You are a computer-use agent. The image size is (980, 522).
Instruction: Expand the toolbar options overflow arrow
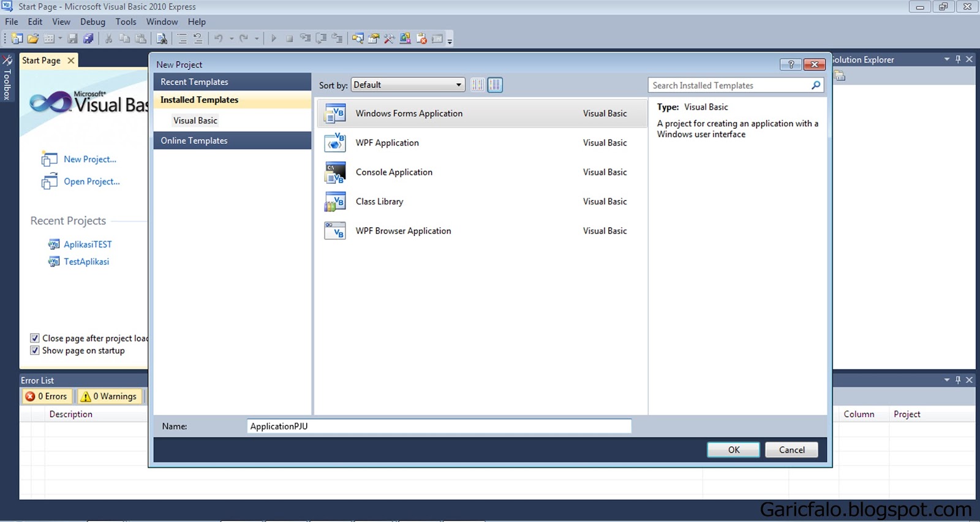tap(450, 40)
